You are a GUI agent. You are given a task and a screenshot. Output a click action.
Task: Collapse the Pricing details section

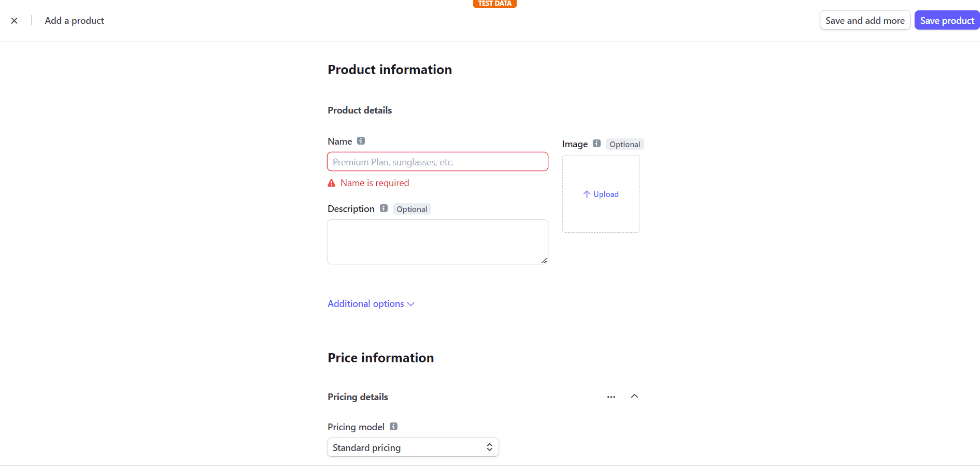pyautogui.click(x=634, y=397)
